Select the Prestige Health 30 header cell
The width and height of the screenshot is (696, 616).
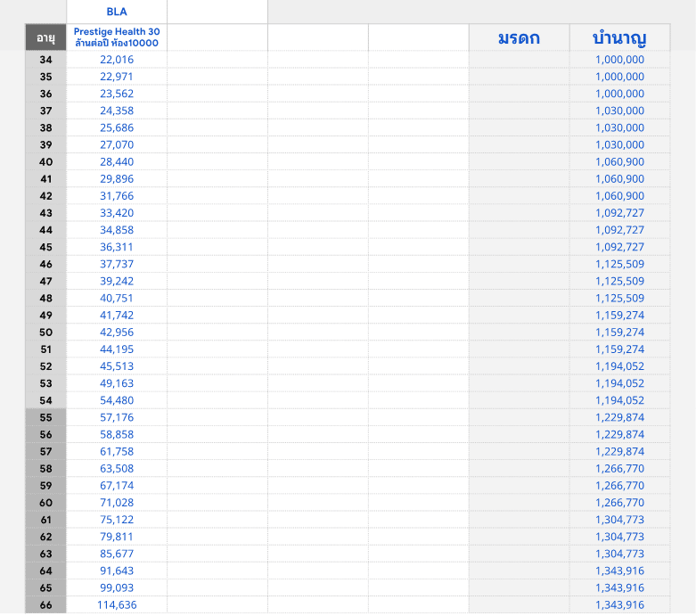click(x=117, y=37)
